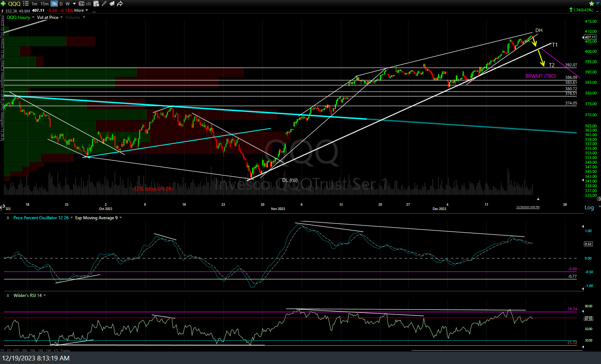This screenshot has width=601, height=364.
Task: Click the More dropdown in quote row
Action: point(79,10)
